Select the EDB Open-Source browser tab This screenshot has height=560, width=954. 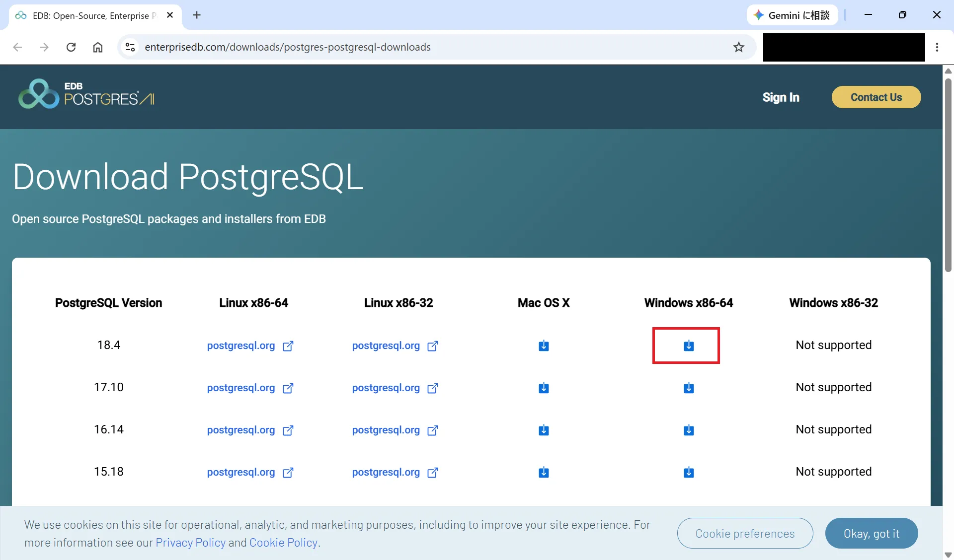(x=94, y=15)
